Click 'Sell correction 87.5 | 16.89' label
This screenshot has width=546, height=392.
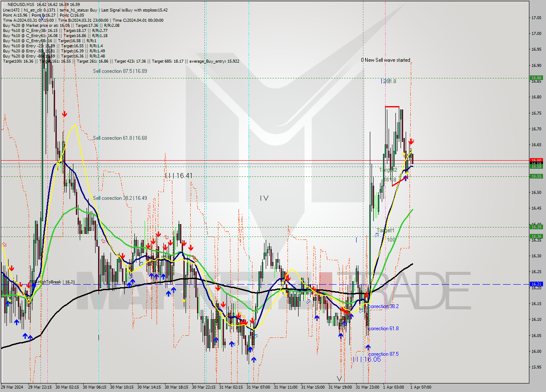(120, 71)
